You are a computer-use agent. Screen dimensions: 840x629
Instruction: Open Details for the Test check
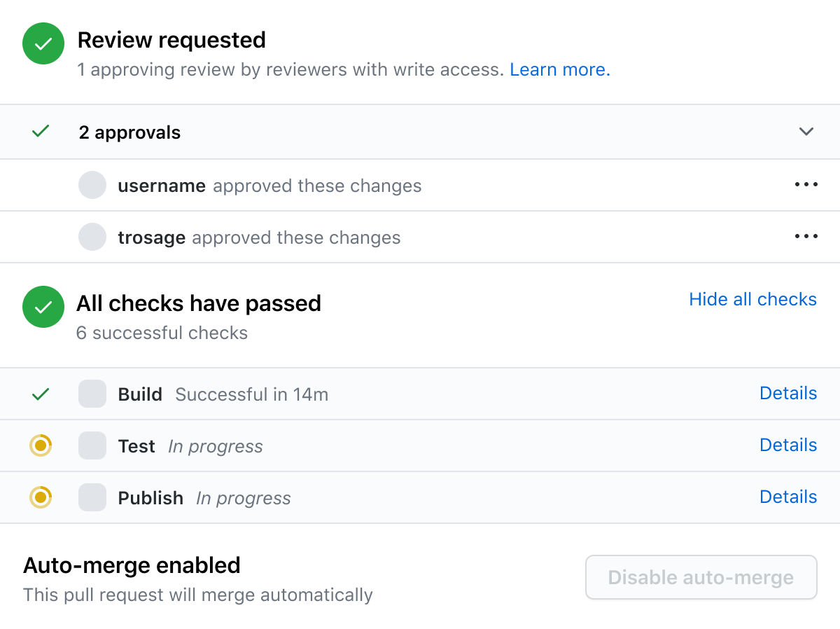tap(788, 445)
